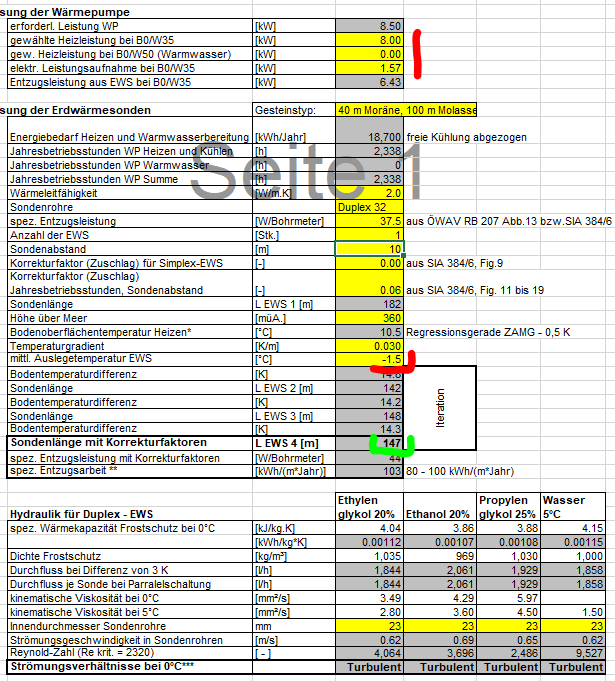Select the 'Ethanol 20%' column header
615x681 pixels.
coord(440,507)
